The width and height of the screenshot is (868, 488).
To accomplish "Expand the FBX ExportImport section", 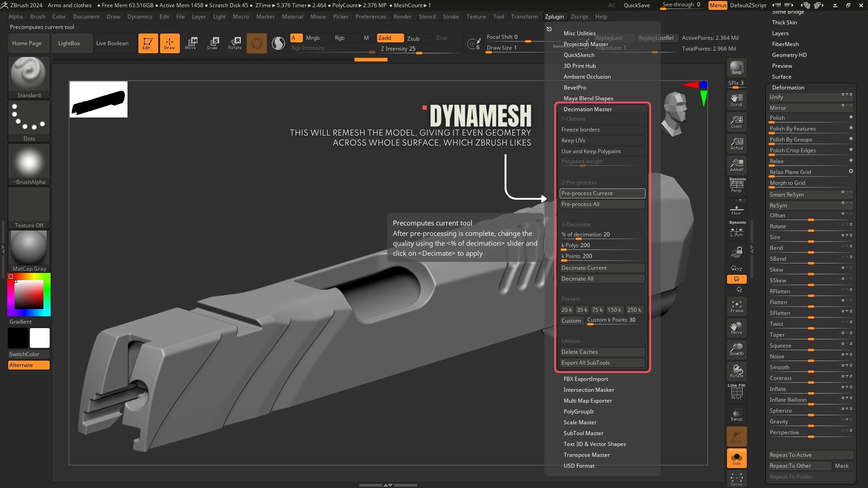I will point(585,379).
